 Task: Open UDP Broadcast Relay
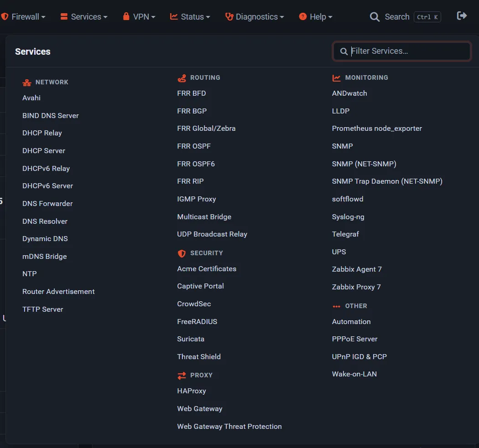pyautogui.click(x=212, y=234)
